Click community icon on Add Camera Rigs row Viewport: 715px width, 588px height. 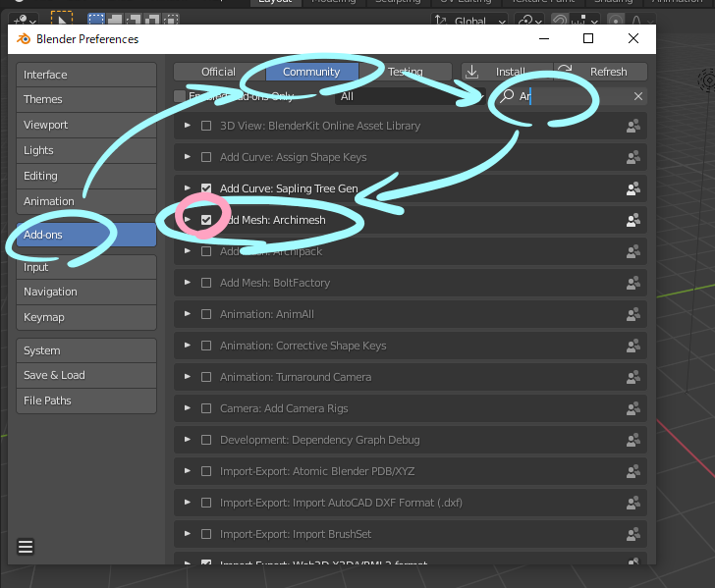(633, 409)
